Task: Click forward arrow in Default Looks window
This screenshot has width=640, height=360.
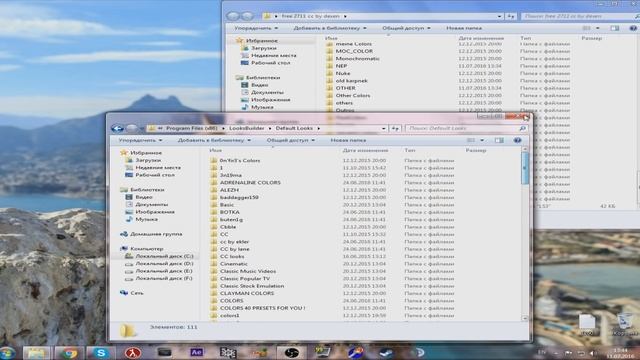Action: pyautogui.click(x=131, y=129)
